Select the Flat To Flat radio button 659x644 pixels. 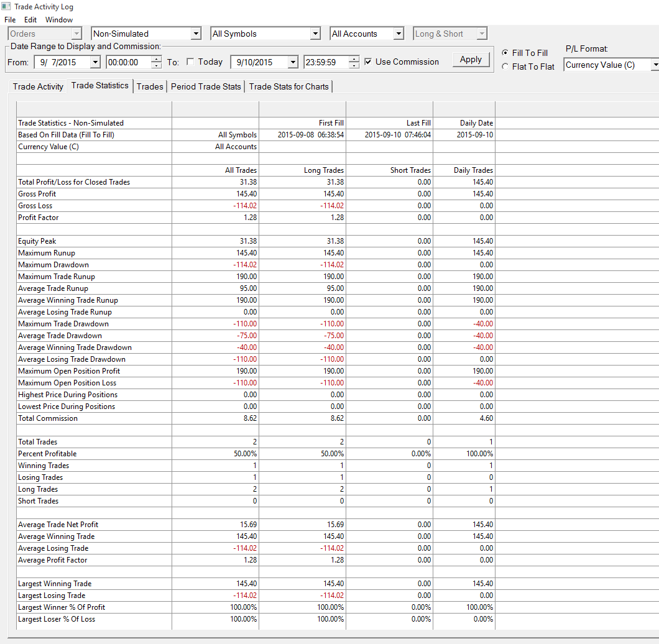coord(505,67)
